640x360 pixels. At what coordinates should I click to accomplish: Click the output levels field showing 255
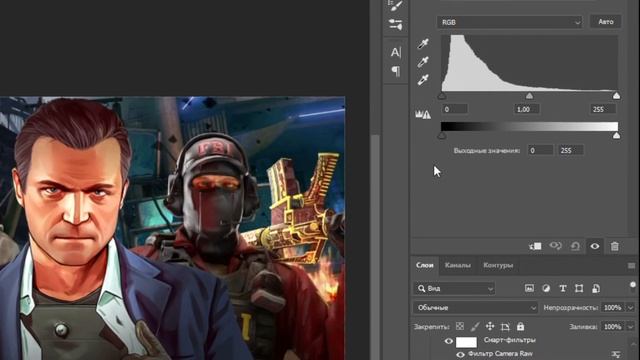coord(571,150)
